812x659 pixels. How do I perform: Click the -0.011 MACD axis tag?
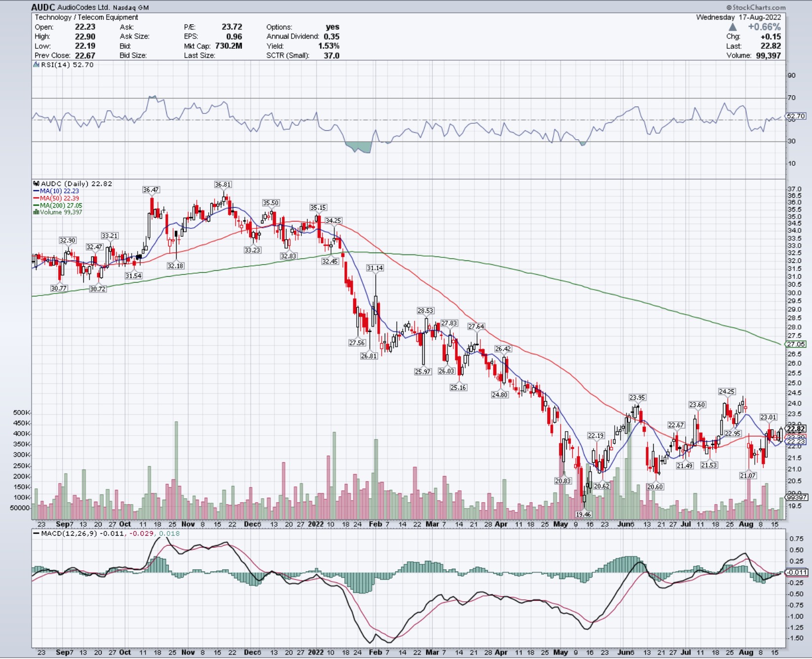coord(796,572)
